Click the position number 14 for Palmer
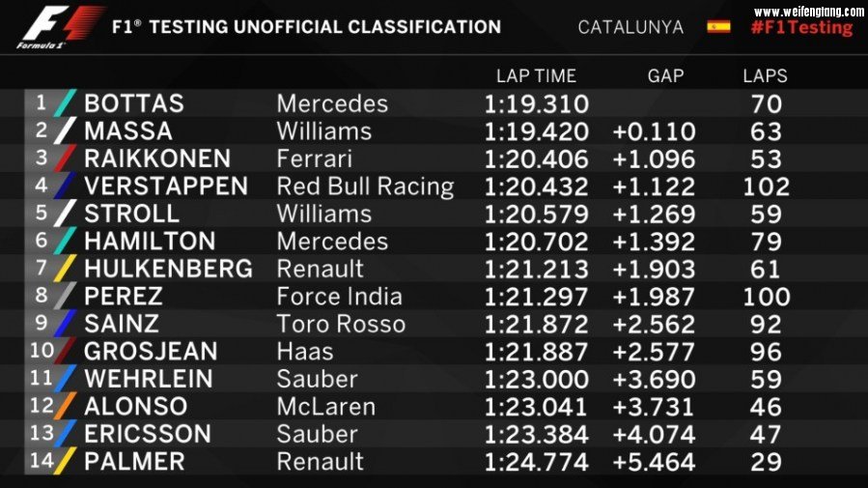868x488 pixels. (42, 461)
